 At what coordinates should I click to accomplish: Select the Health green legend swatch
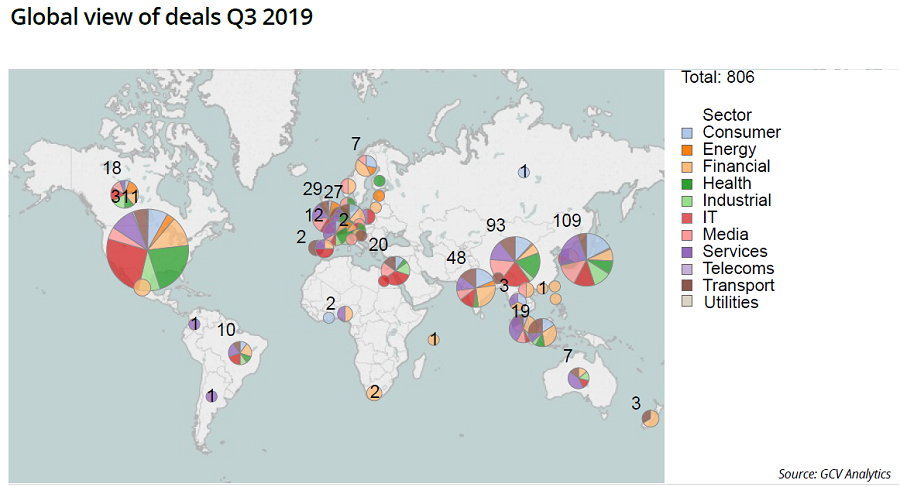pyautogui.click(x=687, y=184)
